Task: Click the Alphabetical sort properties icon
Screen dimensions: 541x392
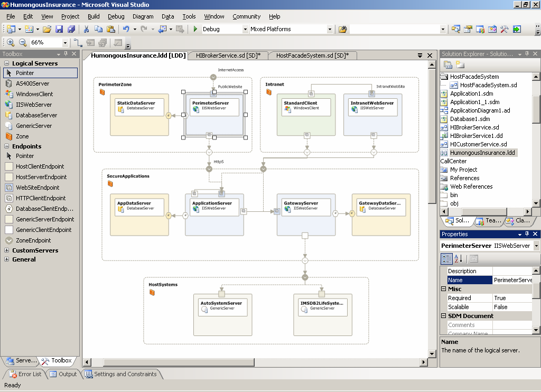Action: (459, 259)
